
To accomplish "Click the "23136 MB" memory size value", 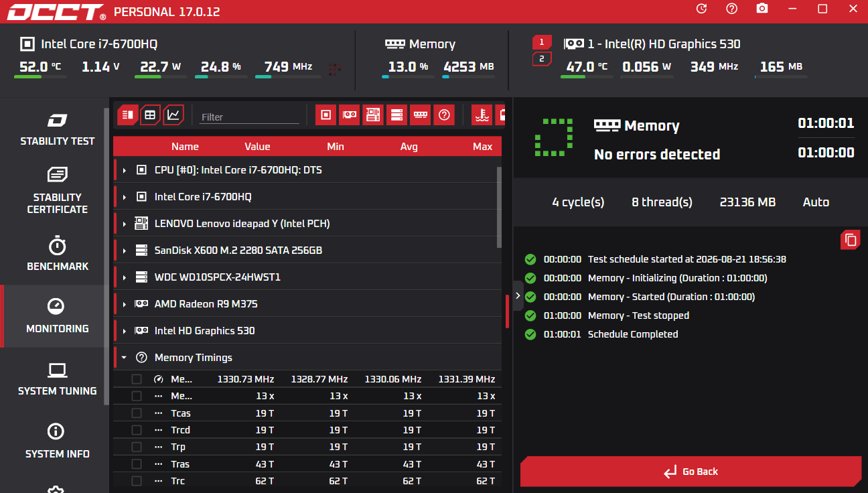I will click(747, 202).
